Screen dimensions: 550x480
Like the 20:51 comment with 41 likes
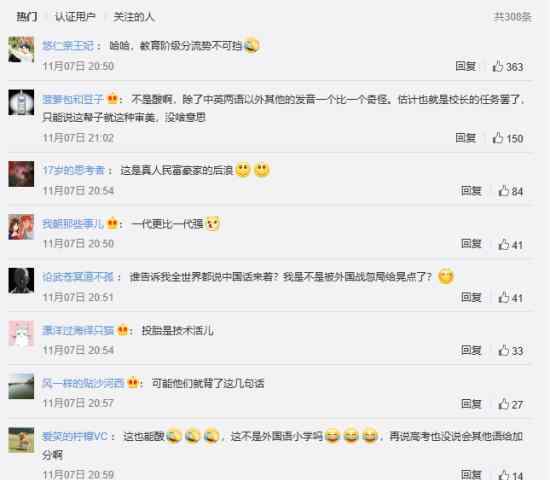(510, 298)
